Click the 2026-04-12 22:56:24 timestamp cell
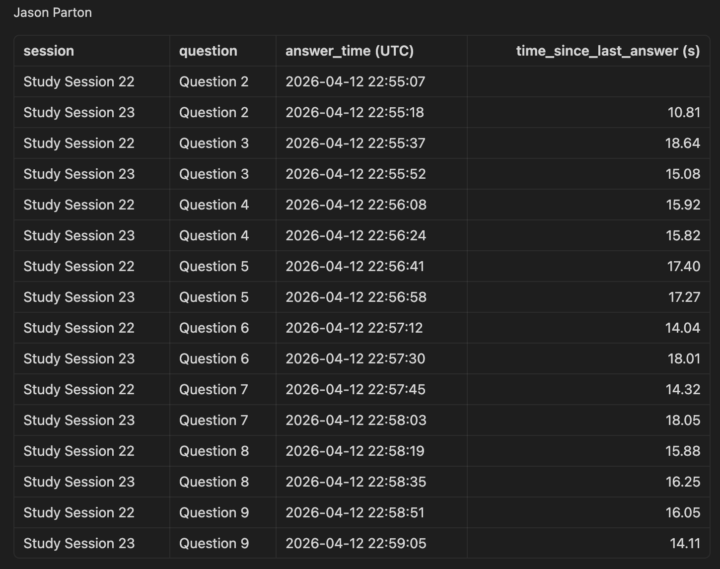Image resolution: width=720 pixels, height=569 pixels. pos(355,236)
